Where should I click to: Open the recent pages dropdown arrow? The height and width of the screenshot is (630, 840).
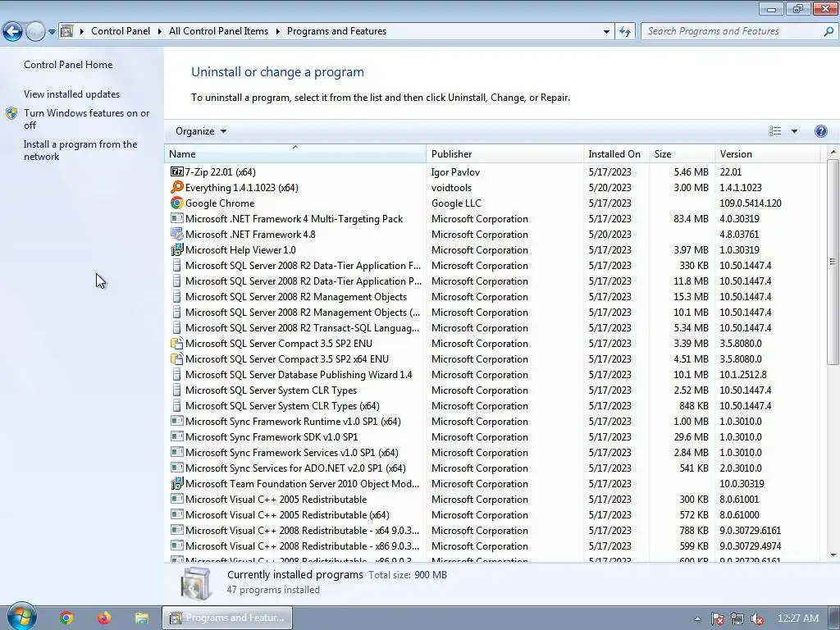coord(52,32)
